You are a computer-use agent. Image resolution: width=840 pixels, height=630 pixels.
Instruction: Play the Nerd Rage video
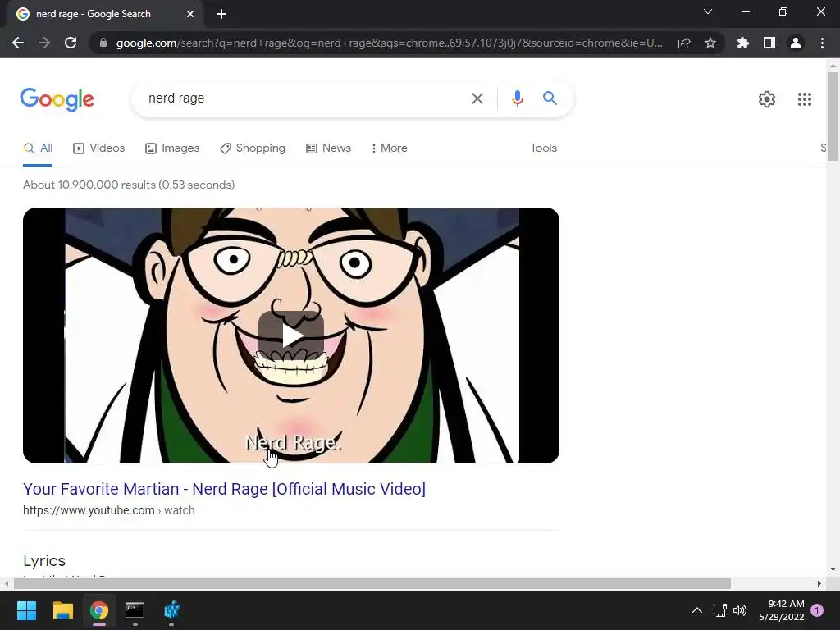pyautogui.click(x=291, y=336)
